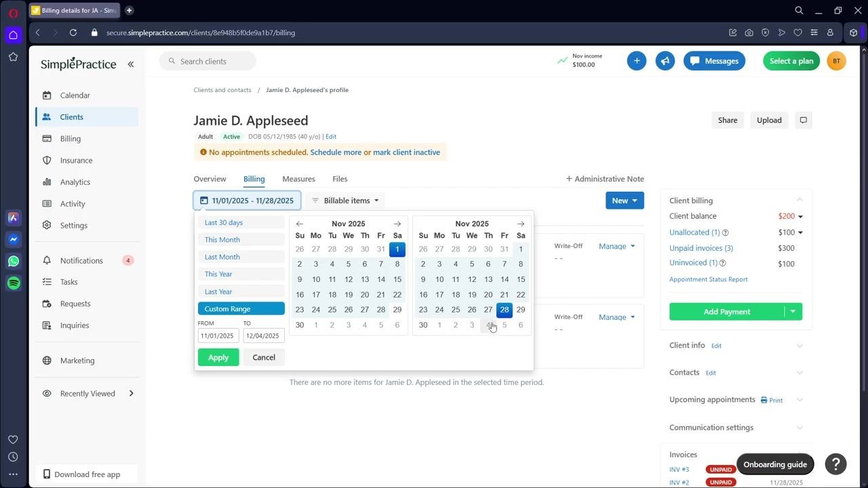Apply the selected date range
The image size is (868, 488).
(218, 357)
